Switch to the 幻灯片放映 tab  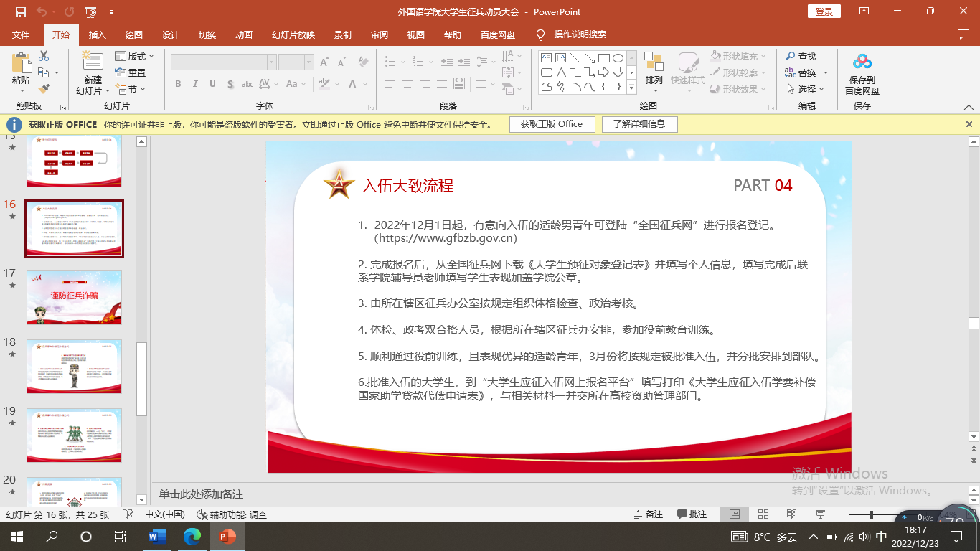[293, 34]
